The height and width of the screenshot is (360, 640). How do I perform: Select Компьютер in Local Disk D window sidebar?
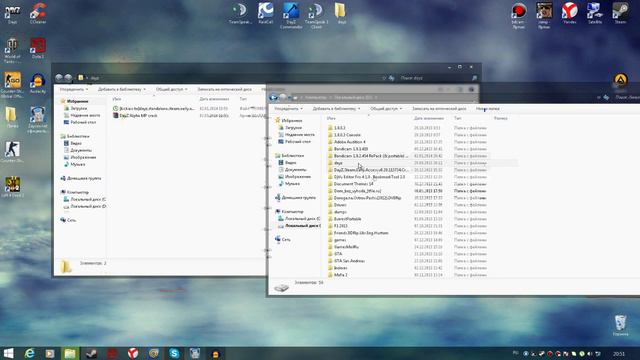coord(289,211)
